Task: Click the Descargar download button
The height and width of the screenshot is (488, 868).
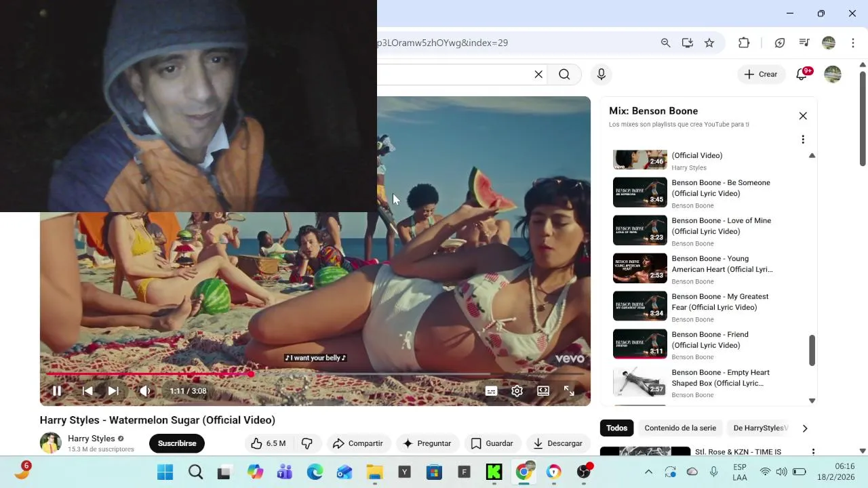Action: pos(558,443)
